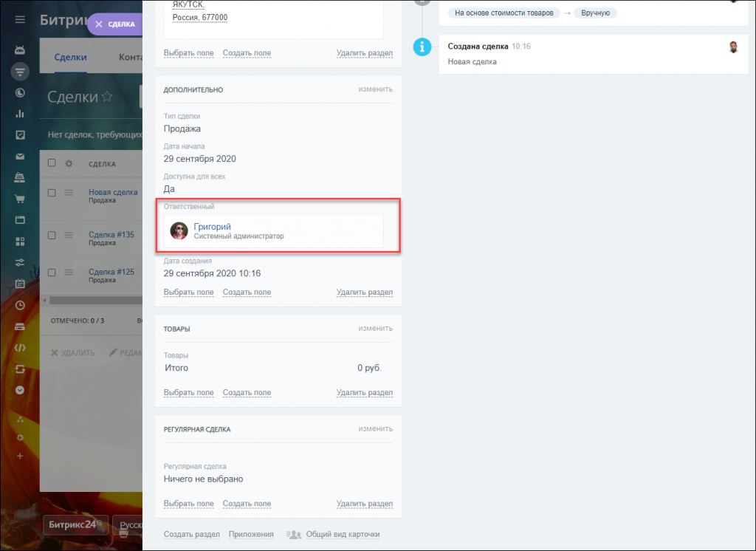Image resolution: width=756 pixels, height=551 pixels.
Task: Click Создать раздел at card bottom
Action: (191, 535)
